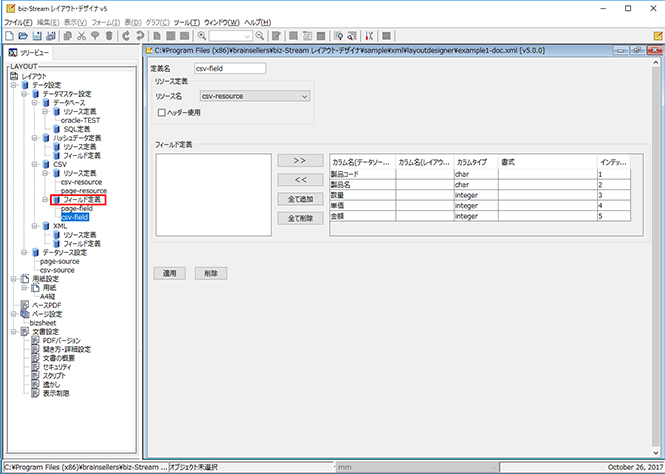Image resolution: width=665 pixels, height=474 pixels.
Task: Click the 全て追加 button
Action: tap(300, 199)
